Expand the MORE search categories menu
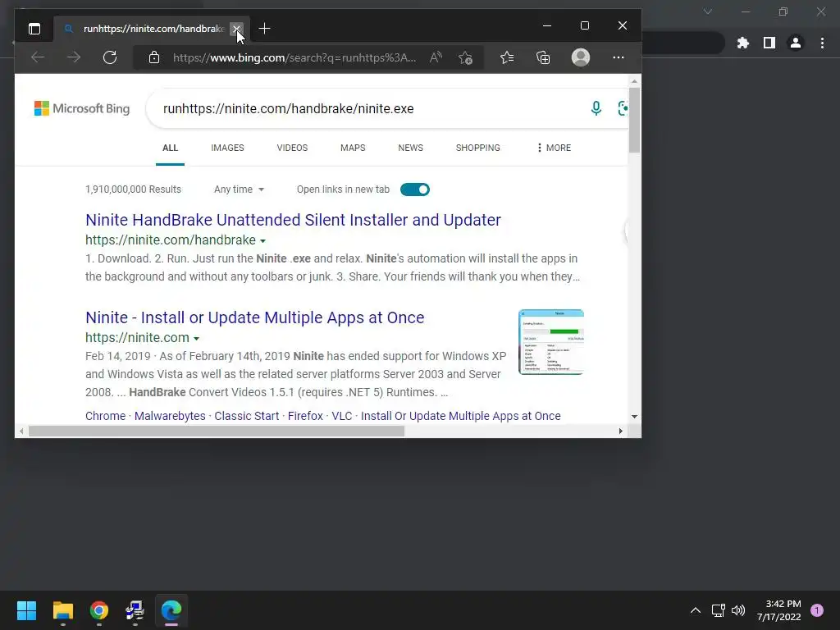Image resolution: width=840 pixels, height=630 pixels. click(554, 148)
